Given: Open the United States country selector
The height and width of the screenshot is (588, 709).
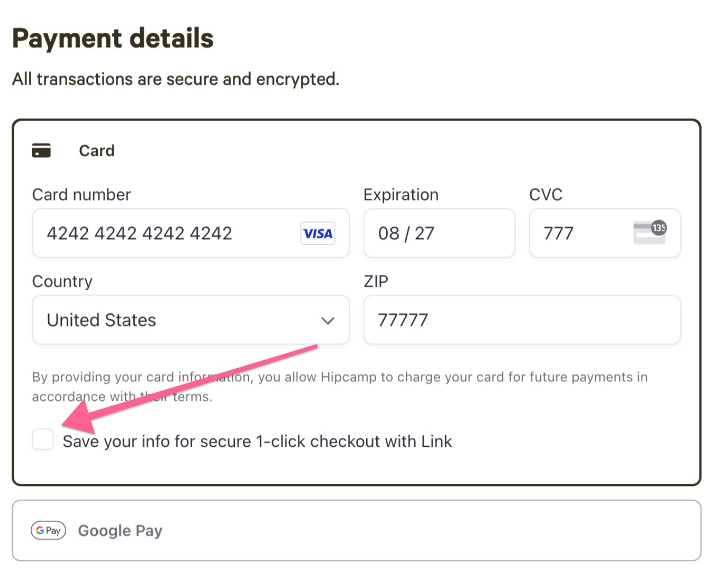Looking at the screenshot, I should coord(190,320).
